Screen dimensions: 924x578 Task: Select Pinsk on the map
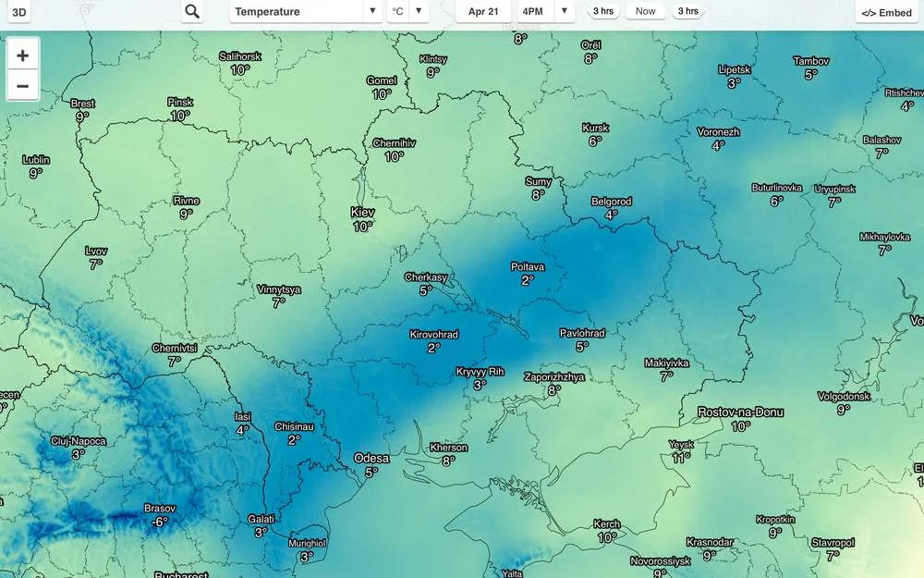[x=180, y=103]
